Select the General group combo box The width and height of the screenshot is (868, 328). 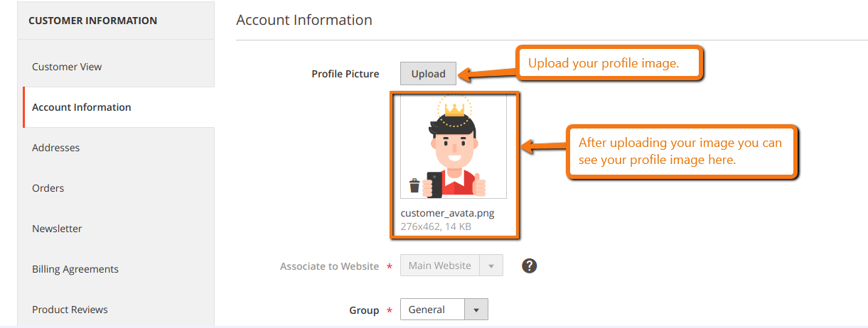tap(444, 310)
